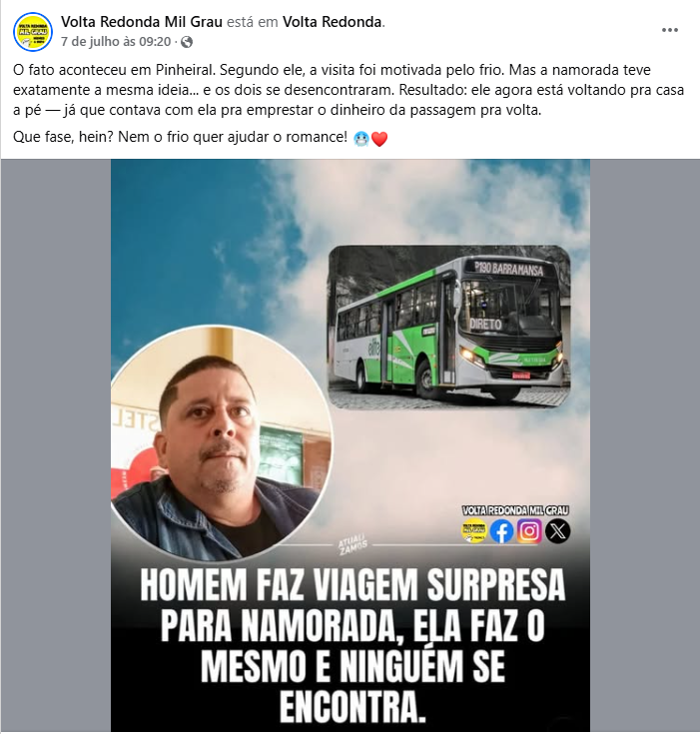Click the yellow page logo beside Facebook icon
This screenshot has height=734, width=700.
pos(474,531)
